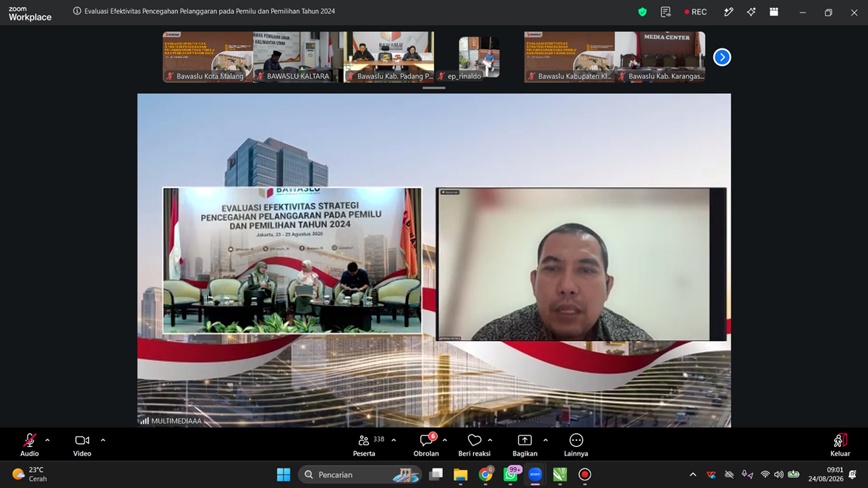Leave meeting with Keluar button
Image resolution: width=868 pixels, height=488 pixels.
pos(840,445)
